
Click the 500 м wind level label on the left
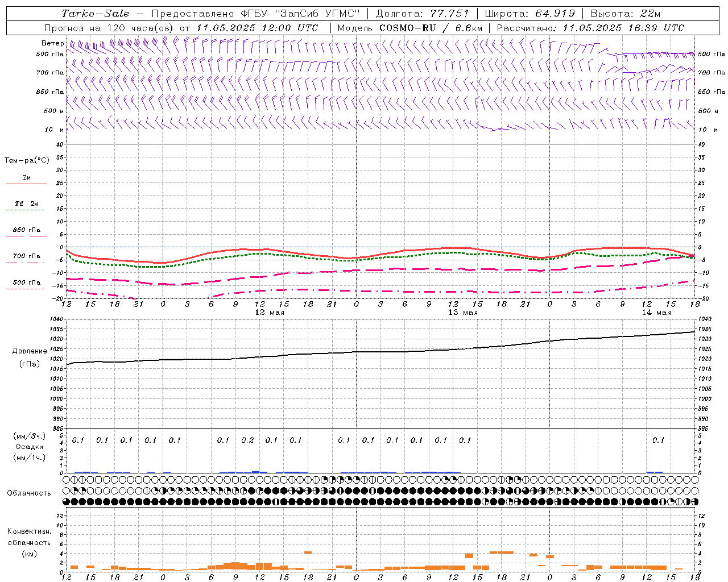[54, 111]
